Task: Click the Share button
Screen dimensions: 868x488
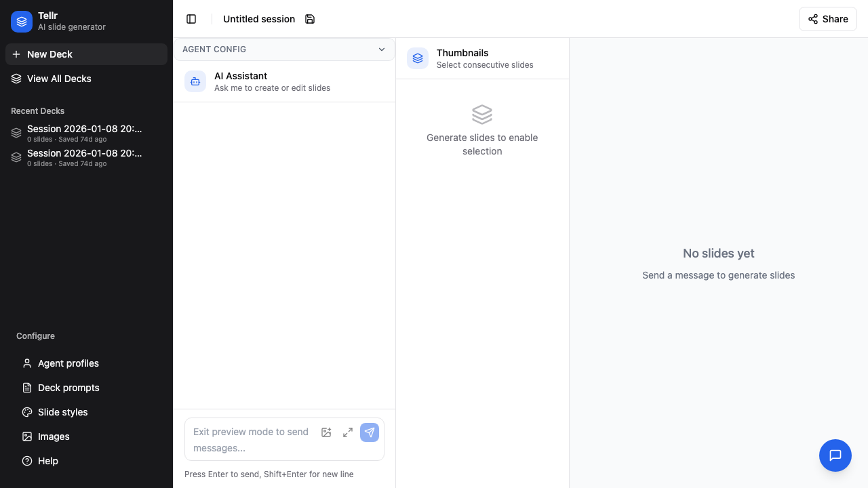Action: (x=827, y=19)
